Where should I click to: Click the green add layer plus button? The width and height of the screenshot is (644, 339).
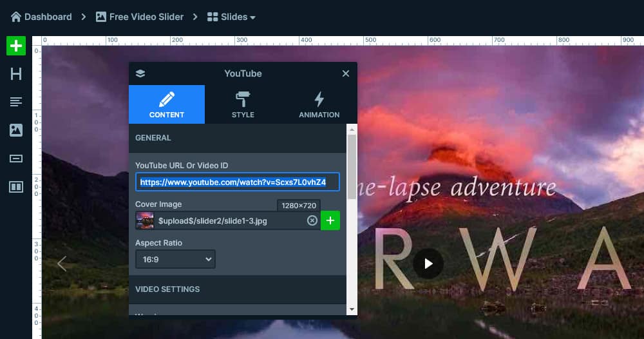(x=16, y=46)
